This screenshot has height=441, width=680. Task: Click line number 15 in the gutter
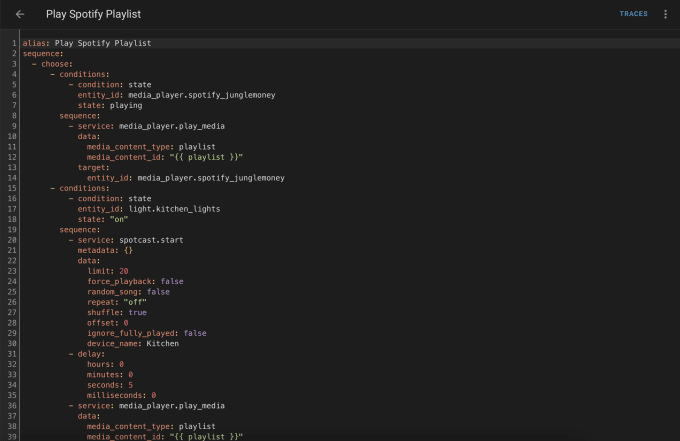tap(12, 189)
